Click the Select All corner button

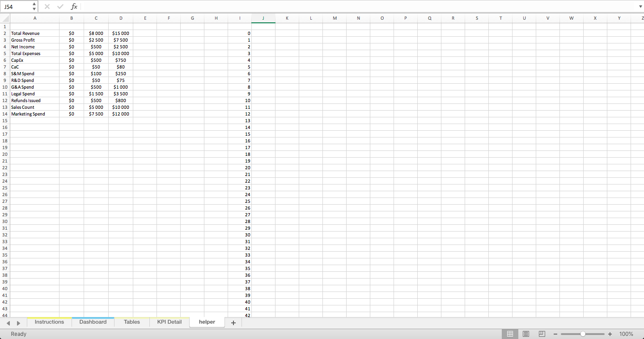point(5,18)
